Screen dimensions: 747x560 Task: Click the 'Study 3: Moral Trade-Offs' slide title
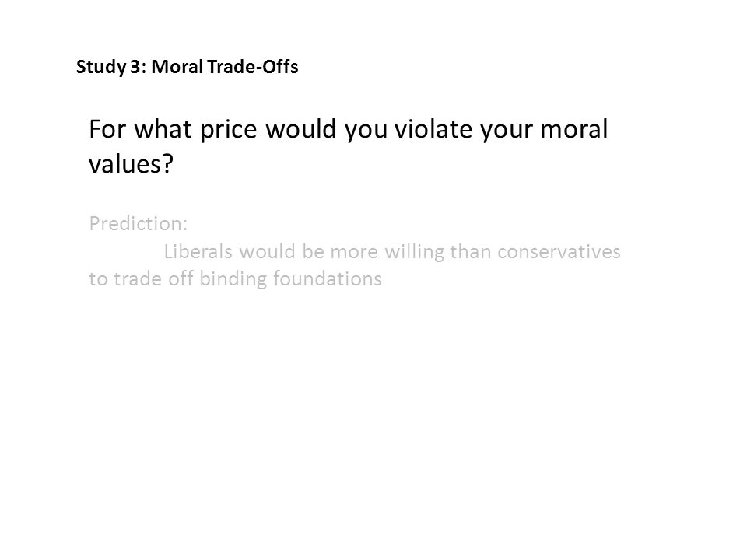[x=188, y=67]
